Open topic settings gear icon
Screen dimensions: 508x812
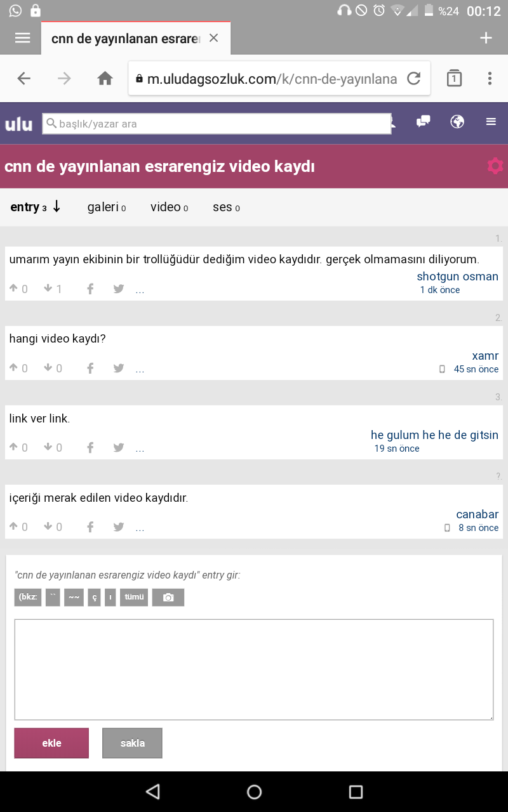coord(495,166)
